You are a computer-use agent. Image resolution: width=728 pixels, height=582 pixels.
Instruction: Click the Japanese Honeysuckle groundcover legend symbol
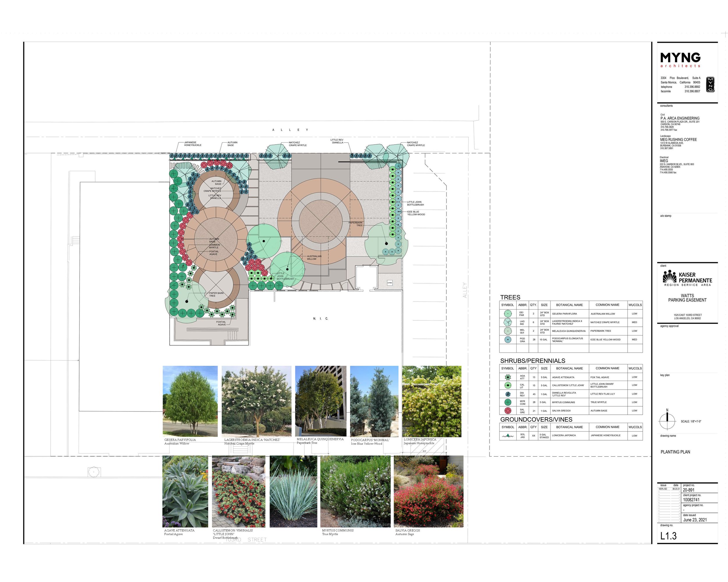coord(508,436)
